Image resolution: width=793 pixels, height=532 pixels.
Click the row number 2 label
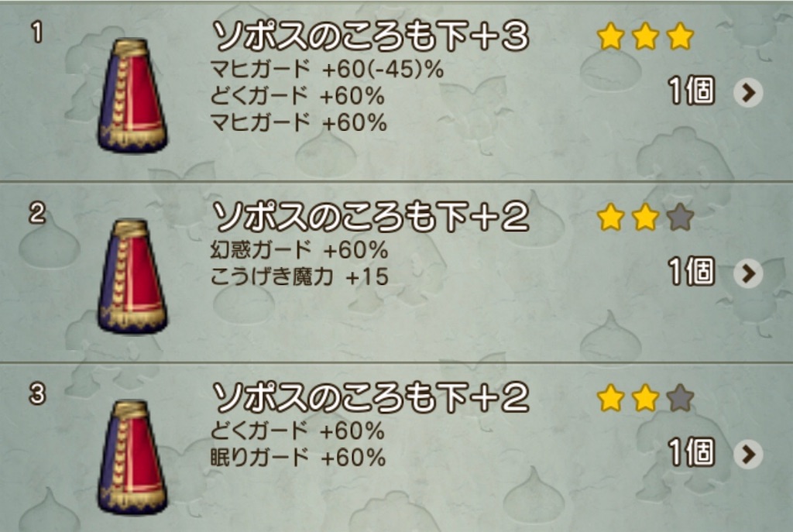tap(37, 214)
